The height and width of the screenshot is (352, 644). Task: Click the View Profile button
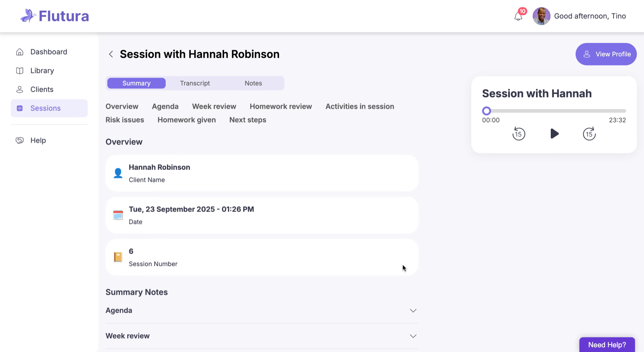point(606,54)
